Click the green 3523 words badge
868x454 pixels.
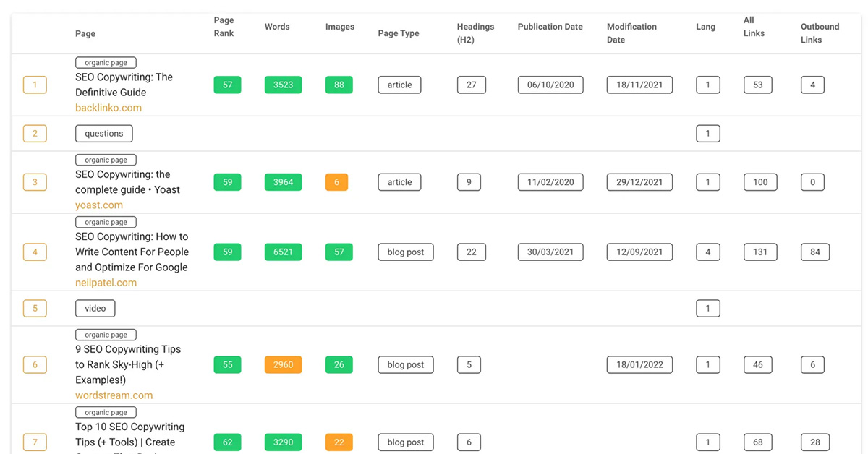(x=283, y=85)
